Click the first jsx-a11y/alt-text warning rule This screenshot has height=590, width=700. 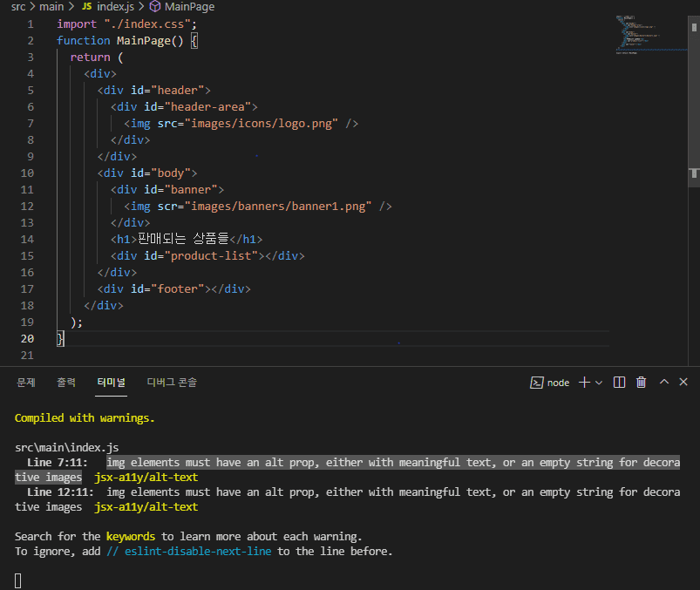pos(146,477)
